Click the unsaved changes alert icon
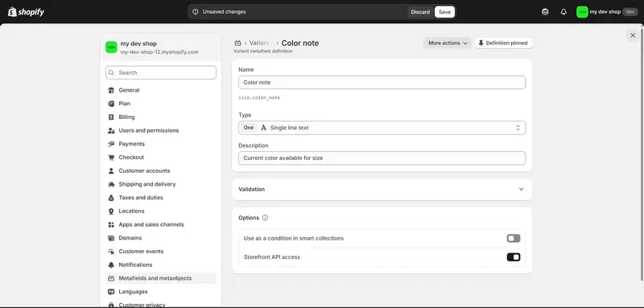The image size is (644, 308). pyautogui.click(x=196, y=12)
